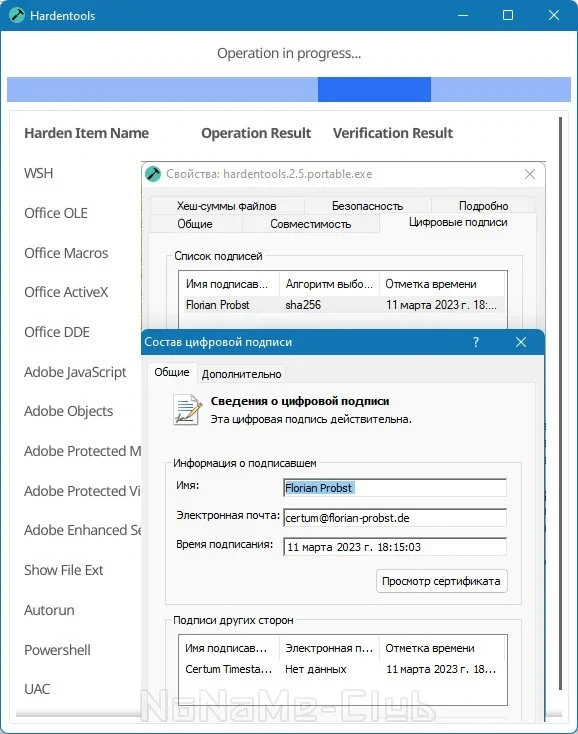578x734 pixels.
Task: Click the Нет данных cell in countersignatures
Action: (x=315, y=669)
